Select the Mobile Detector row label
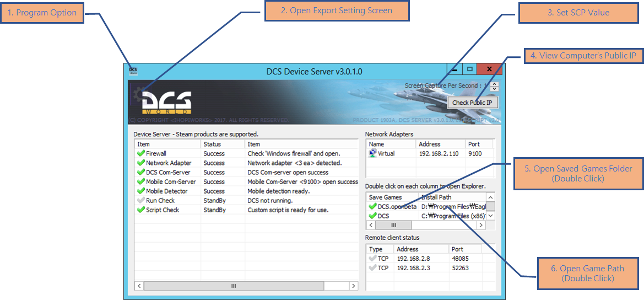 167,191
